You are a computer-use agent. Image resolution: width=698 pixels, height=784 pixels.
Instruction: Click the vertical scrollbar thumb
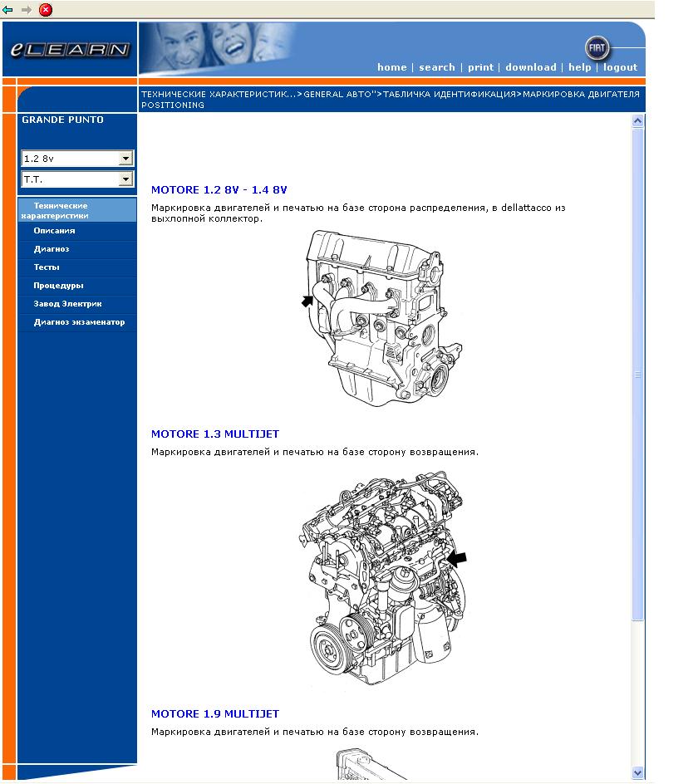(637, 374)
